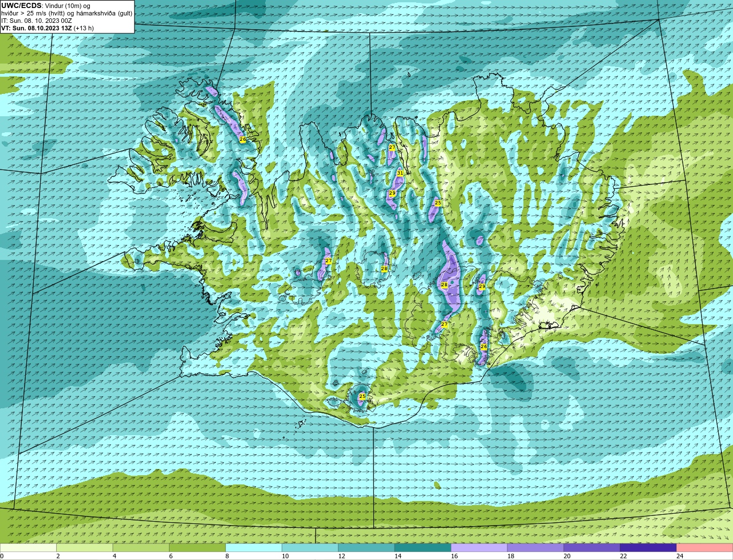This screenshot has width=733, height=560.
Task: Click the 0–2 m/s palest yellow legend swatch
Action: click(28, 547)
